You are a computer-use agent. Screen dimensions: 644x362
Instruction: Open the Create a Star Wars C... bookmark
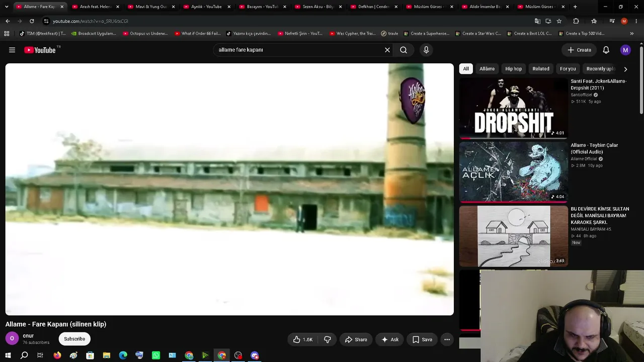tap(478, 34)
